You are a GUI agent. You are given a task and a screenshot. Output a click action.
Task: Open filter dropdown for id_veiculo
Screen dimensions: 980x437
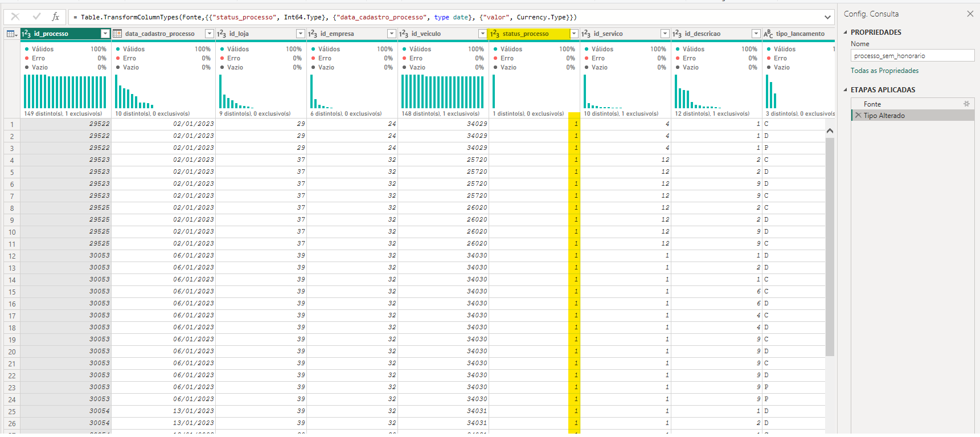click(482, 34)
